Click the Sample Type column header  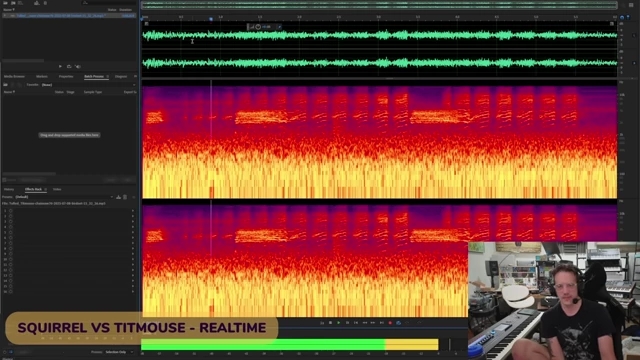[93, 92]
